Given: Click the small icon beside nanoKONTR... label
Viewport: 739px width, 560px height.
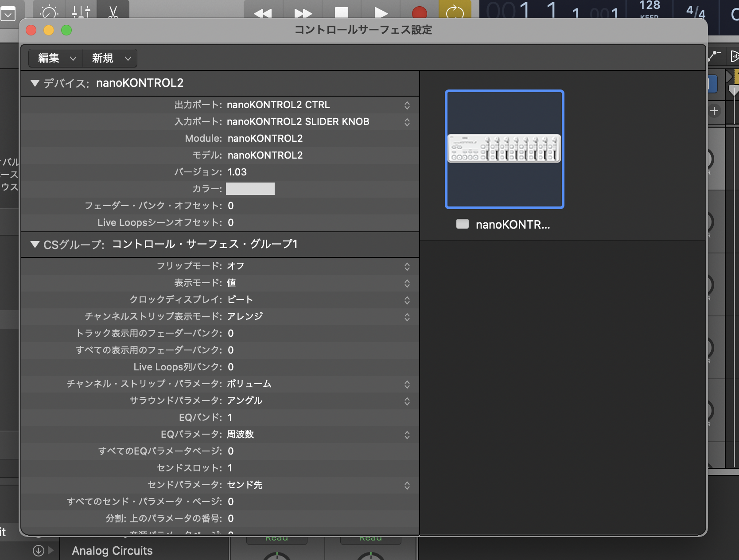Looking at the screenshot, I should point(463,224).
